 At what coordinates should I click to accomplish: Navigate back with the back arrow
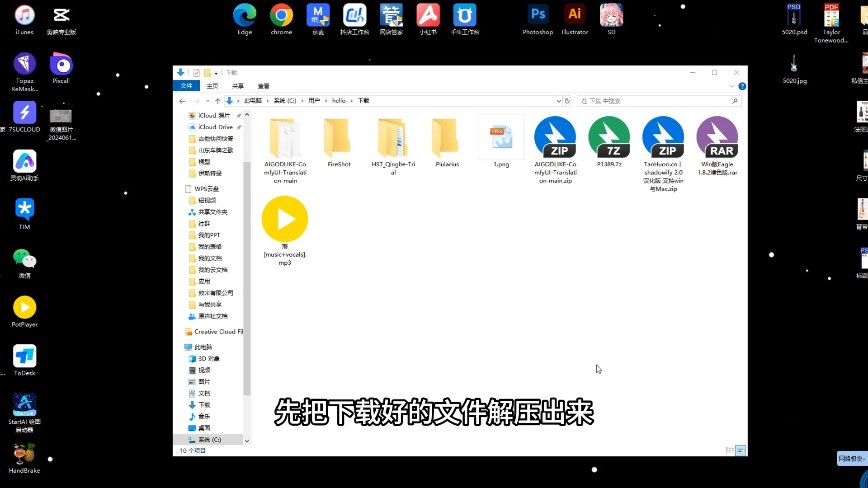point(182,101)
